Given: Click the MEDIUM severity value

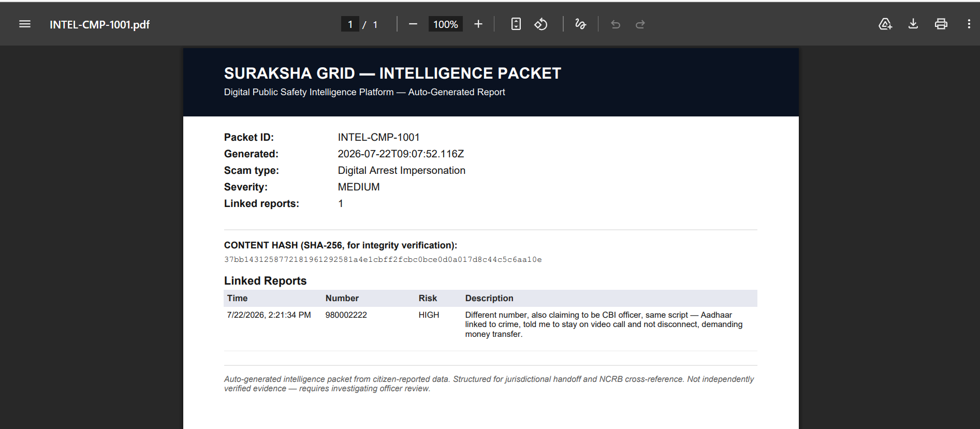Looking at the screenshot, I should (359, 187).
